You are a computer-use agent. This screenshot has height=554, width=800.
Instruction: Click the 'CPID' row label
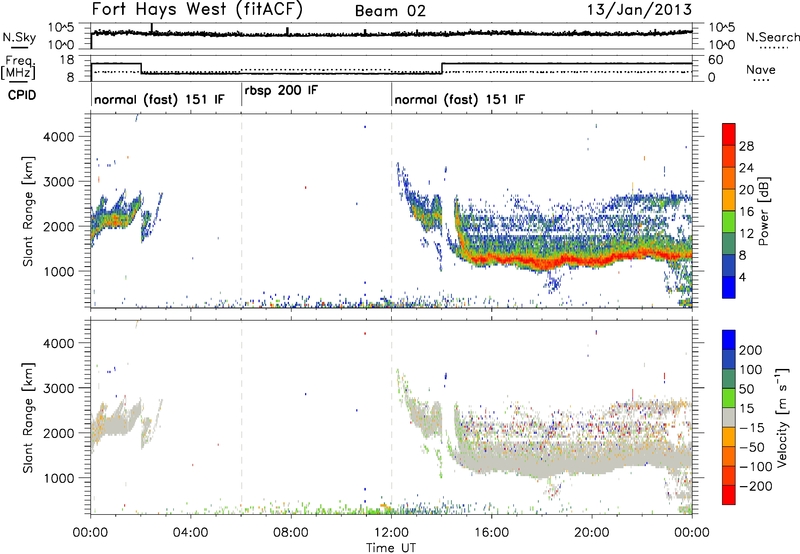coord(21,95)
